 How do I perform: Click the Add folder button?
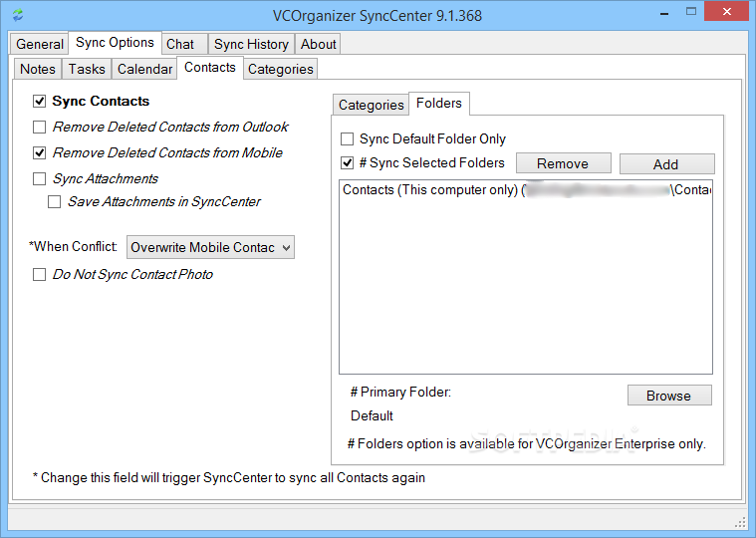(666, 164)
